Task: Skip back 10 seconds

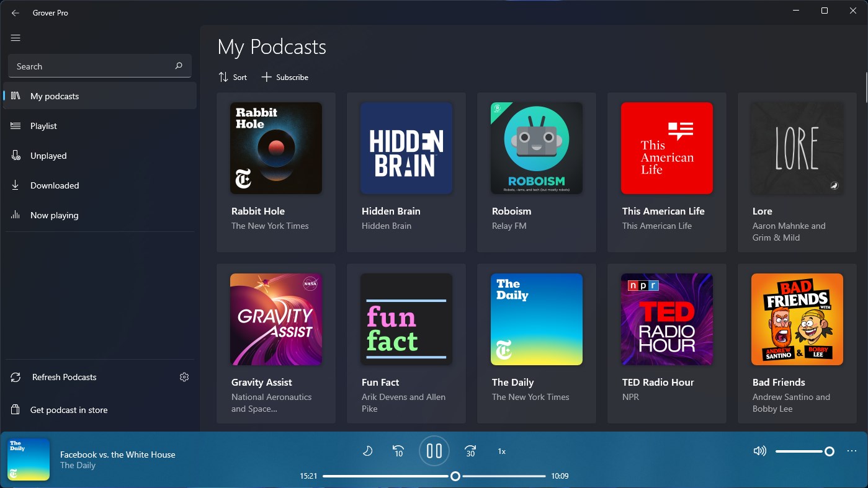Action: tap(398, 451)
